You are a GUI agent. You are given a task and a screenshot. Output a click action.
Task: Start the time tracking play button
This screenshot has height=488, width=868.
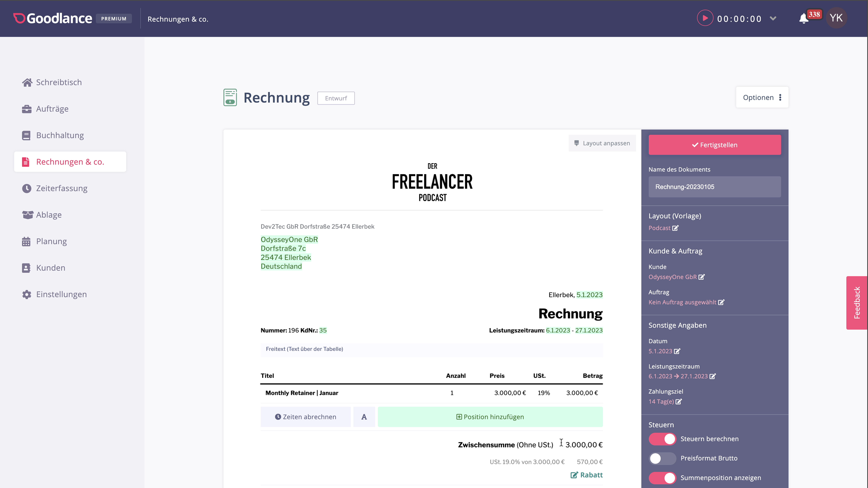[x=704, y=18]
